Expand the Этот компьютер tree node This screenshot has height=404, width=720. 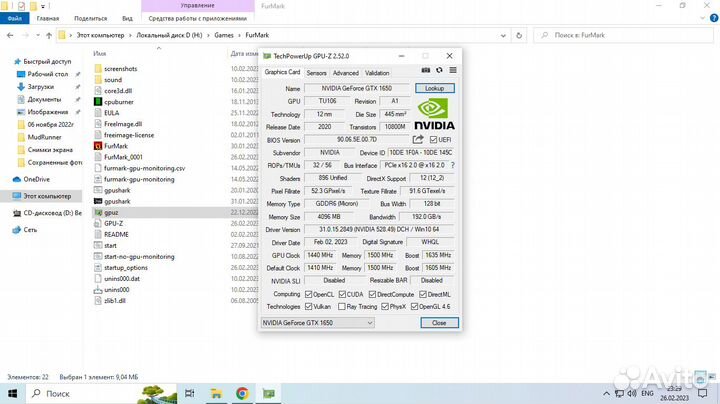point(6,196)
